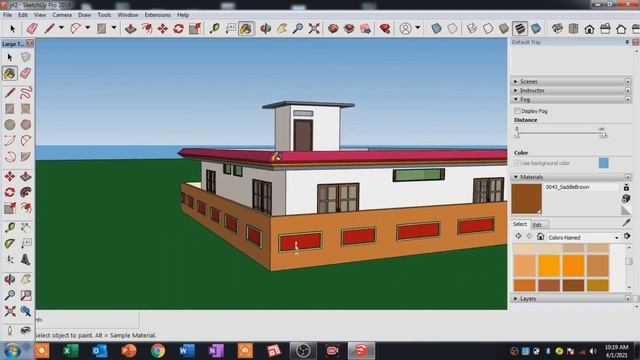Select Zoom Window tool in Large Tool Set
The height and width of the screenshot is (360, 640).
(x=26, y=295)
